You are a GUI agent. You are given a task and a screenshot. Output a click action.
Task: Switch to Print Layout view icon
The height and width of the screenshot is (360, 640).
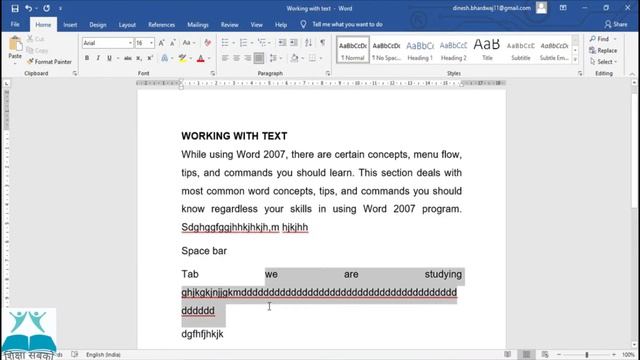[x=526, y=355]
